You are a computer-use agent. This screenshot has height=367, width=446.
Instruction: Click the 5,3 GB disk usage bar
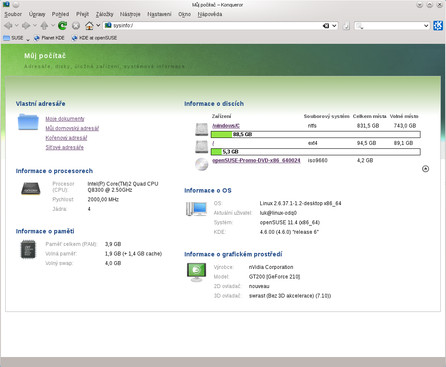point(315,152)
